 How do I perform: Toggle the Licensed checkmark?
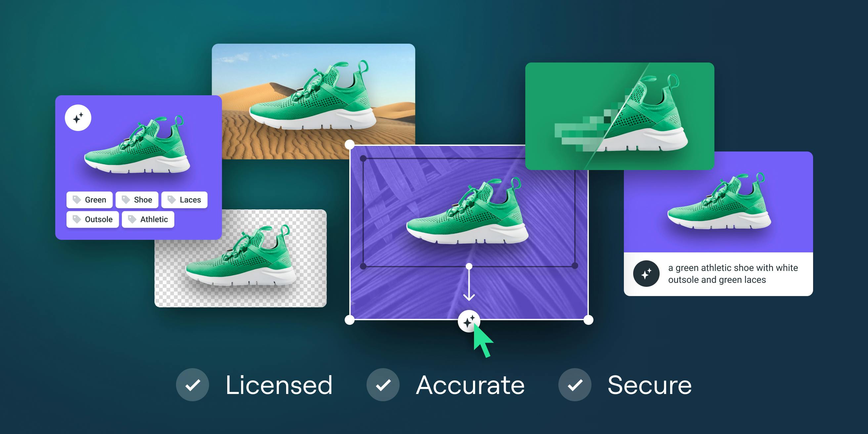(x=193, y=384)
